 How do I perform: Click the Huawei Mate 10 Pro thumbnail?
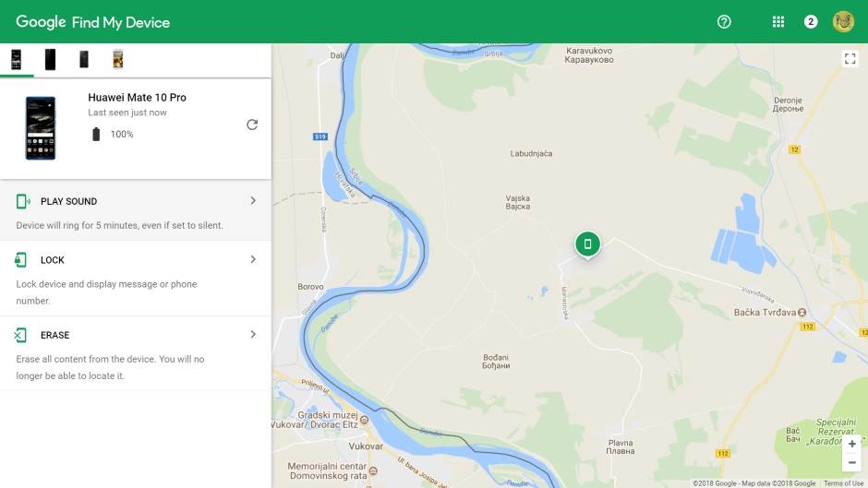click(41, 128)
